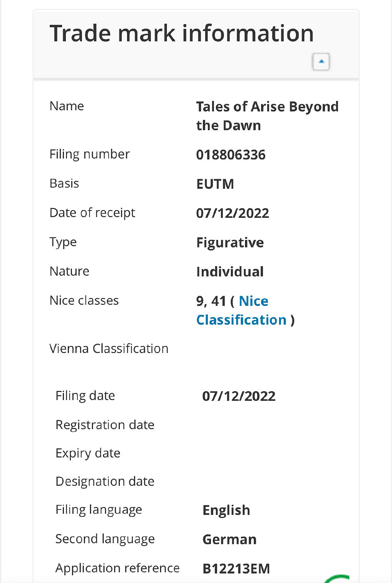Click the Vienna Classification label
392x583 pixels.
pos(109,349)
